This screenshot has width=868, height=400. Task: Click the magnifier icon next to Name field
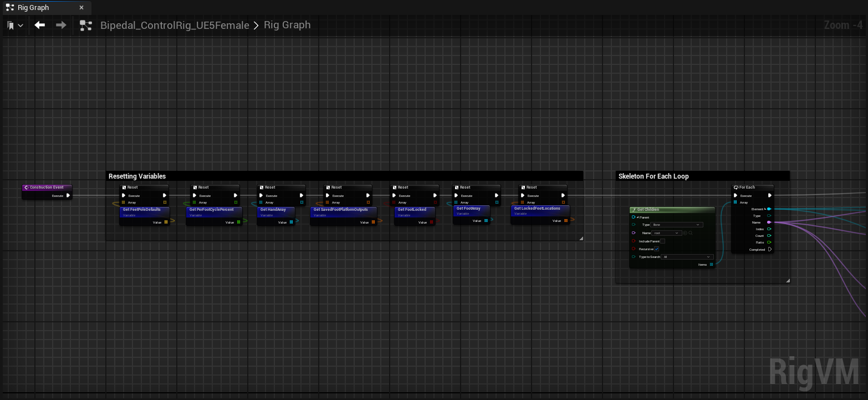click(691, 233)
